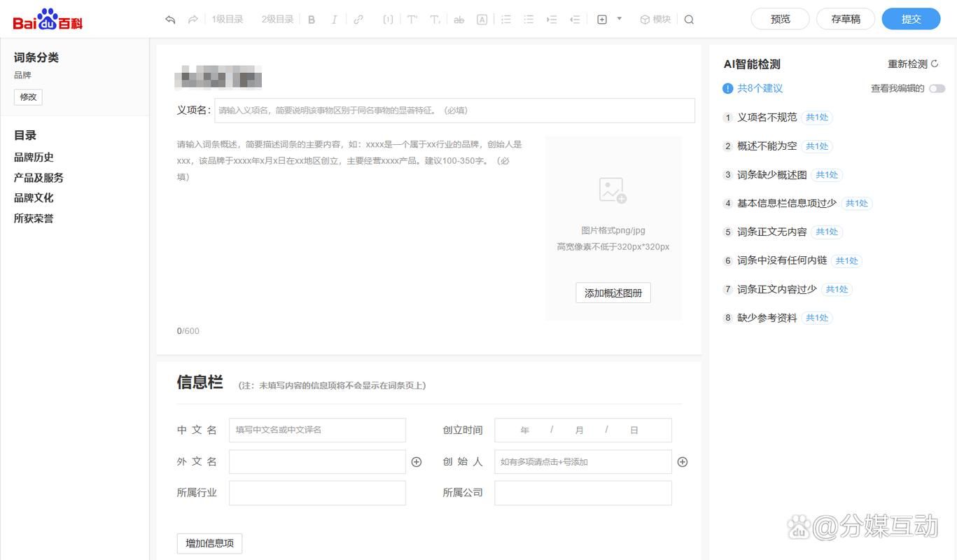Click the add image placeholder icon
The width and height of the screenshot is (957, 560).
click(x=613, y=190)
